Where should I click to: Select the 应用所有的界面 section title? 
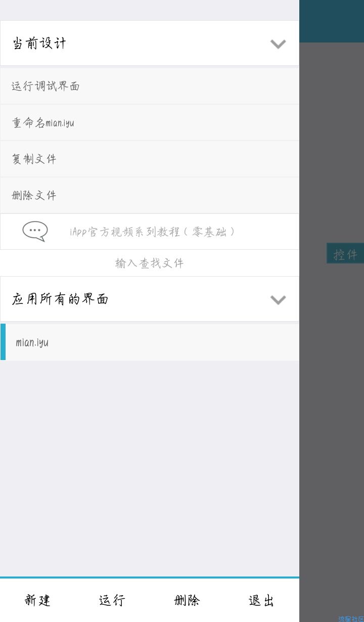(60, 299)
